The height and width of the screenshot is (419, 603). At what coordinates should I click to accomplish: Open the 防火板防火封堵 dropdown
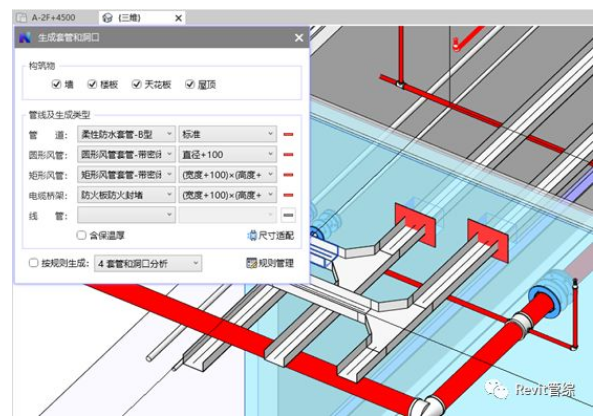tap(126, 195)
